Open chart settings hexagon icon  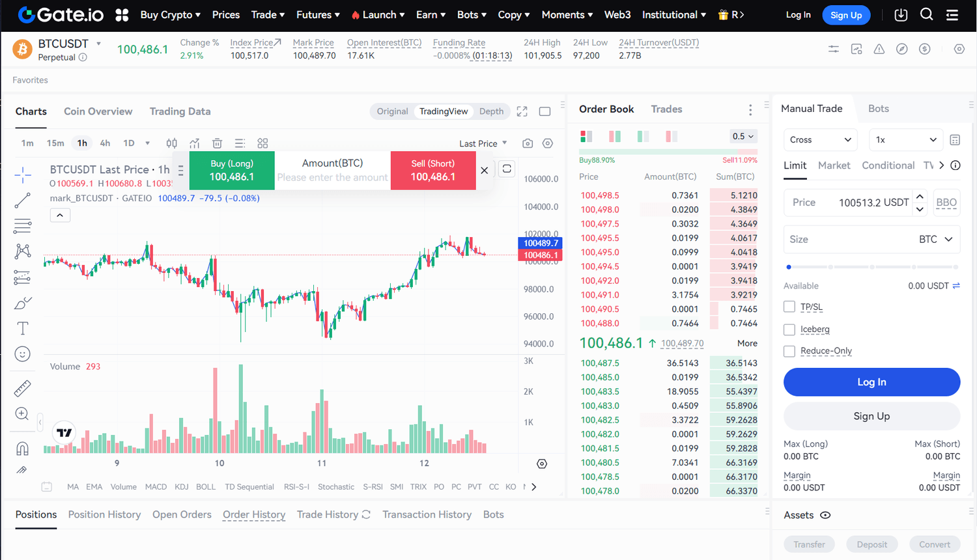pos(548,143)
